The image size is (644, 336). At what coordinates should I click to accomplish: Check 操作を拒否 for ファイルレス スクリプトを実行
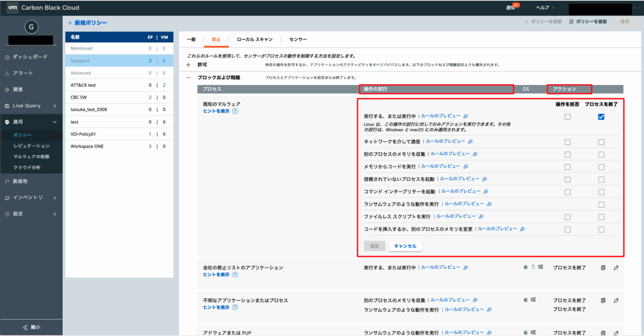coord(567,217)
